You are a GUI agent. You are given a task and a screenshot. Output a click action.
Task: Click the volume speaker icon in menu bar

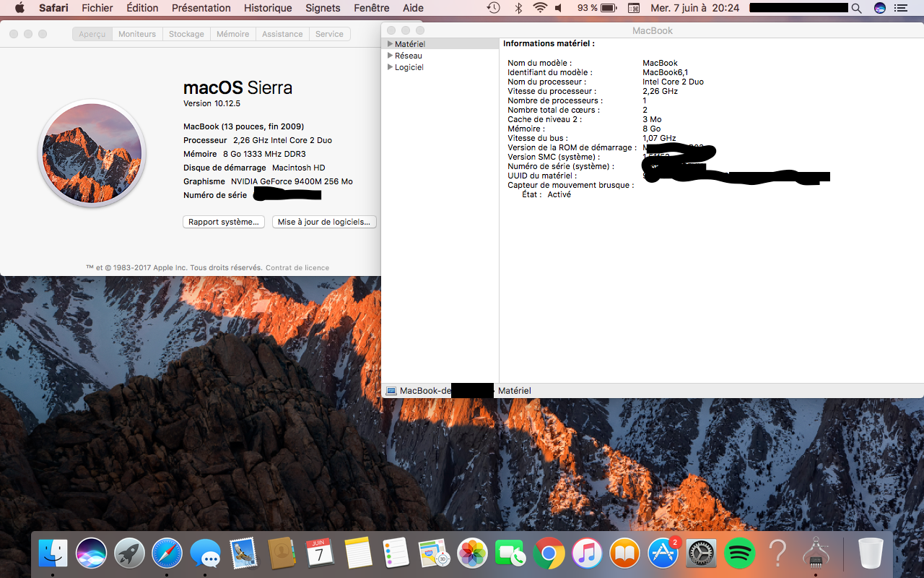point(559,8)
